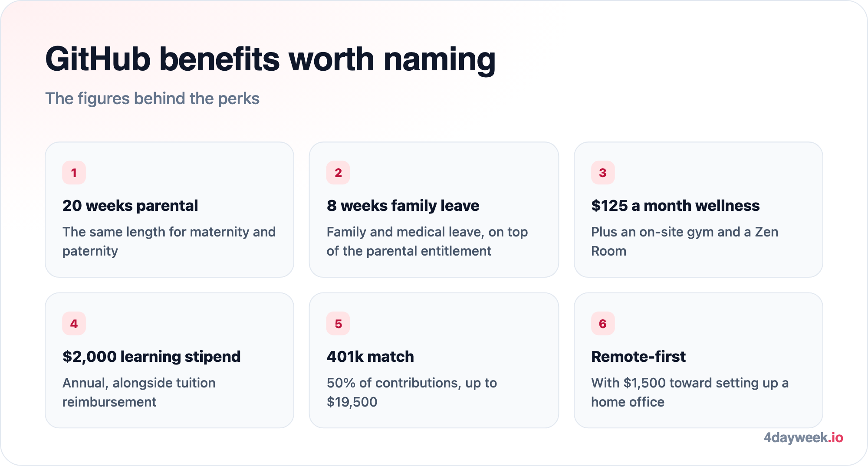Image resolution: width=868 pixels, height=466 pixels.
Task: Select the '20 weeks parental' heading
Action: click(x=130, y=206)
